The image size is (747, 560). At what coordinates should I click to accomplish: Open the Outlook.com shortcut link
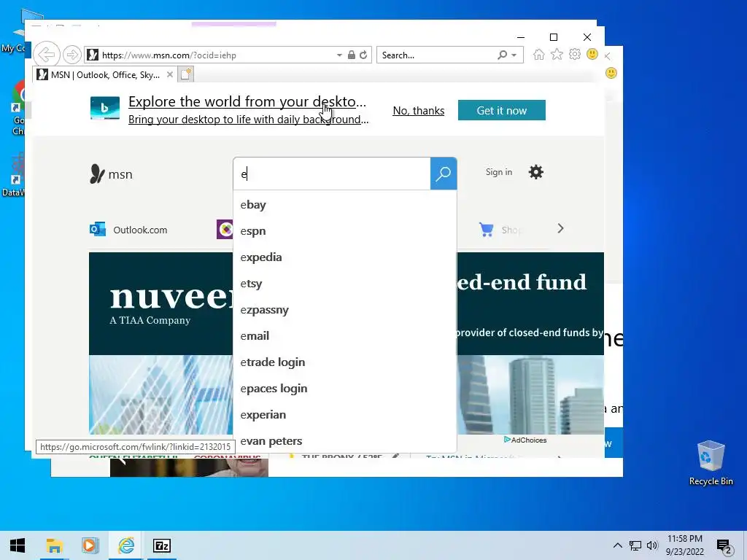point(140,230)
